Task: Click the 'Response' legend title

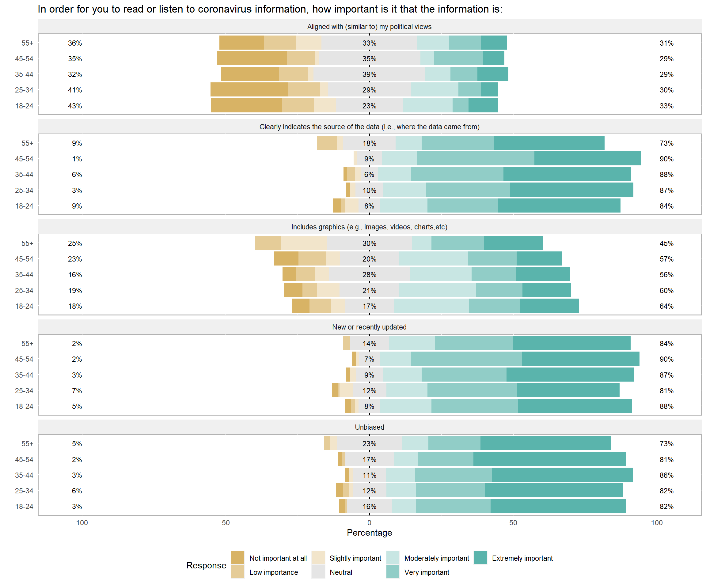Action: pyautogui.click(x=206, y=565)
